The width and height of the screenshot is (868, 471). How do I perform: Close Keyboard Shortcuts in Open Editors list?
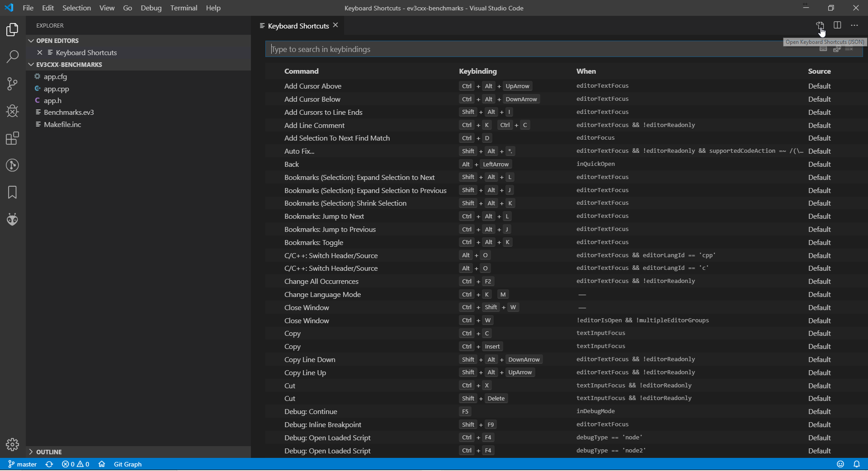[x=40, y=52]
